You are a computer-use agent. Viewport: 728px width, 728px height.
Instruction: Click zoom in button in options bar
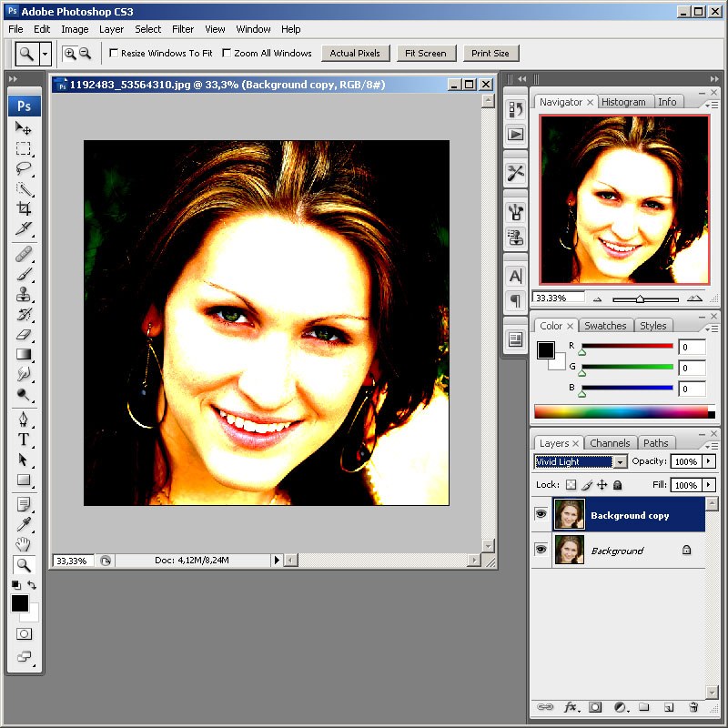[70, 54]
